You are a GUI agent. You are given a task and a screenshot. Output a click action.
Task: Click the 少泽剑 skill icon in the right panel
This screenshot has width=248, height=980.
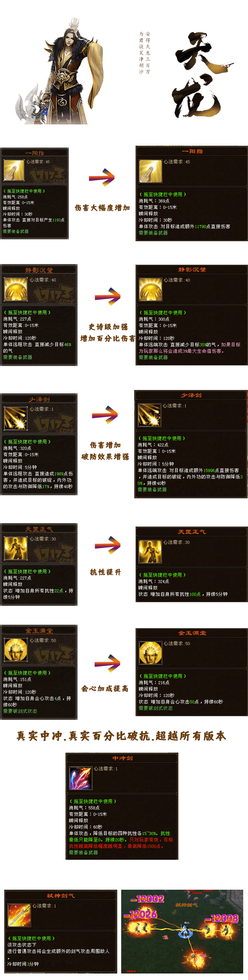[x=149, y=415]
